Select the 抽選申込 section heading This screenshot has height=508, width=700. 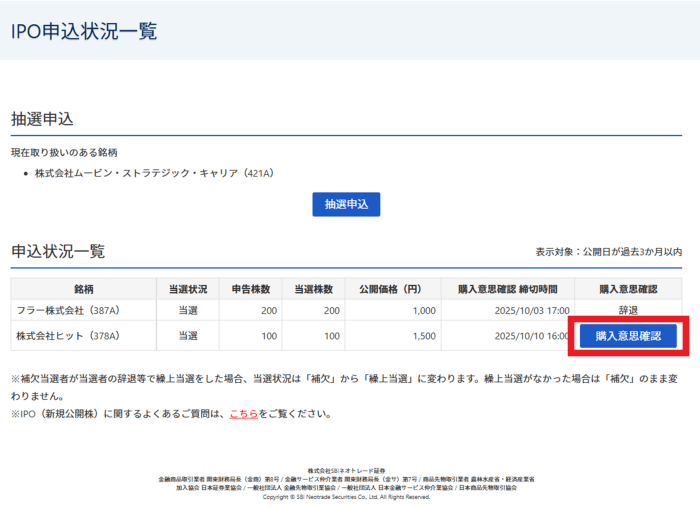[42, 119]
